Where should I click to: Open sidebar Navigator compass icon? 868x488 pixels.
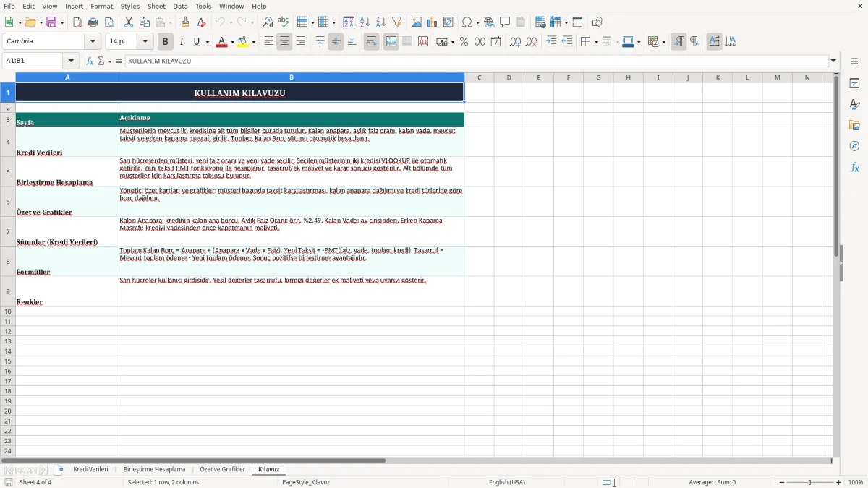click(854, 146)
